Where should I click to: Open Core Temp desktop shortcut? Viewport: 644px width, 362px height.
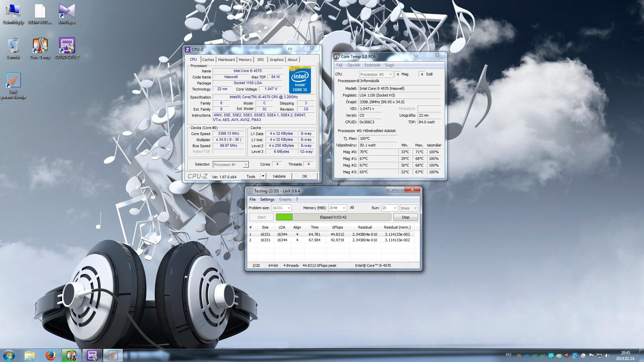point(40,47)
